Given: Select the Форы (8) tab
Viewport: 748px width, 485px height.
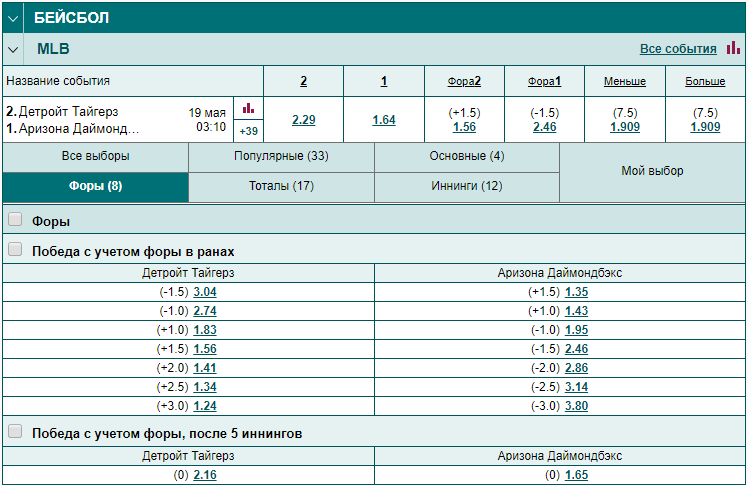Looking at the screenshot, I should [95, 186].
